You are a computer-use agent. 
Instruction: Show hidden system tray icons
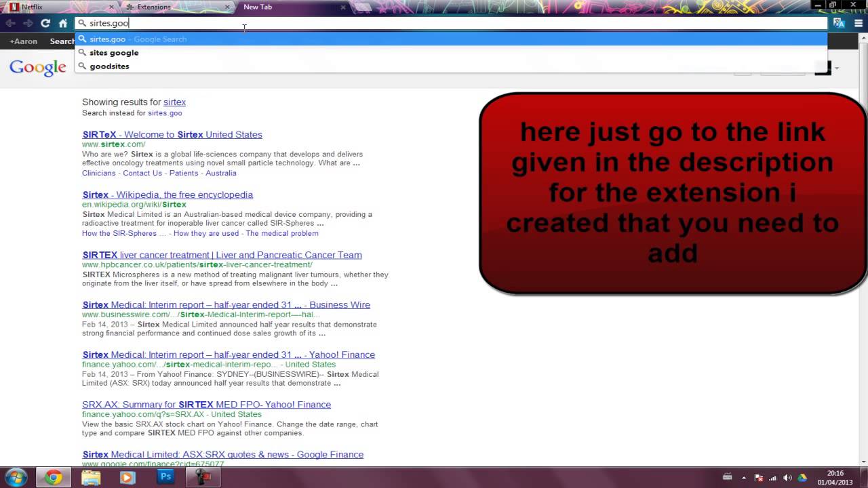(744, 478)
